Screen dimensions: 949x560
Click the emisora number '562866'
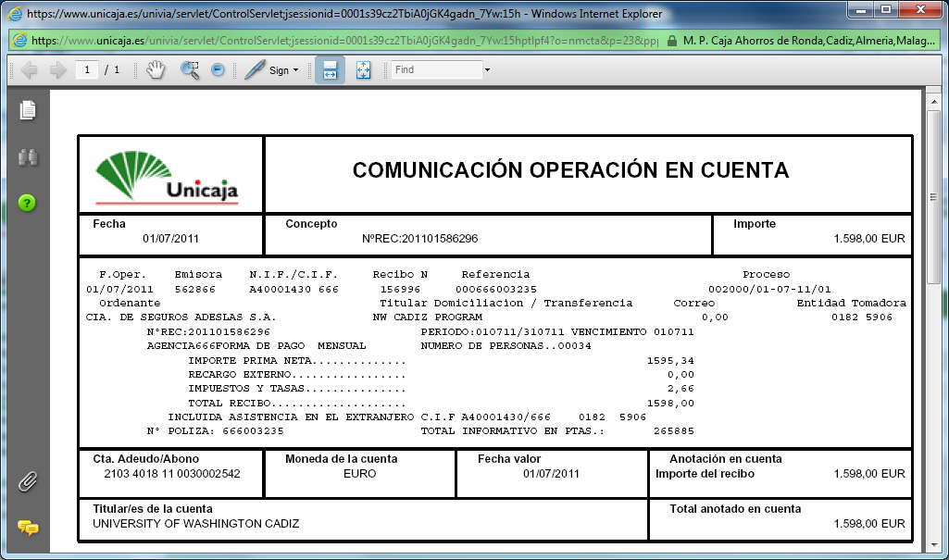(194, 289)
